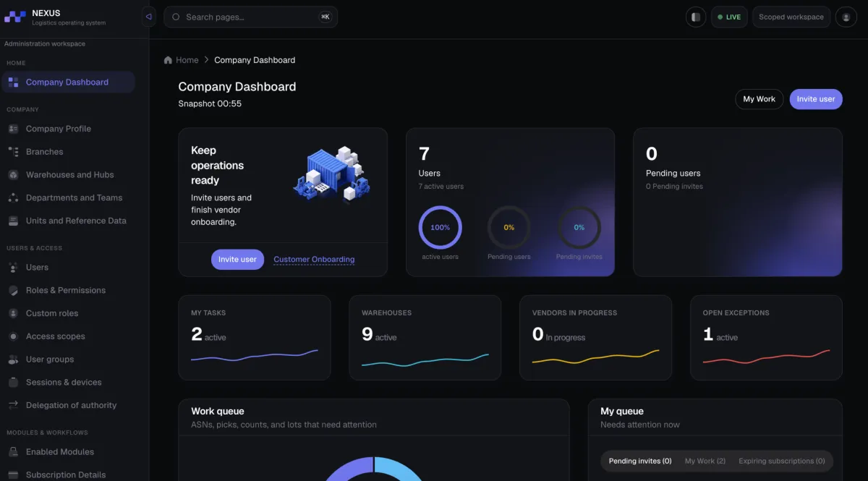Image resolution: width=868 pixels, height=481 pixels.
Task: Click Invite user in Keep operations ready card
Action: pyautogui.click(x=237, y=259)
